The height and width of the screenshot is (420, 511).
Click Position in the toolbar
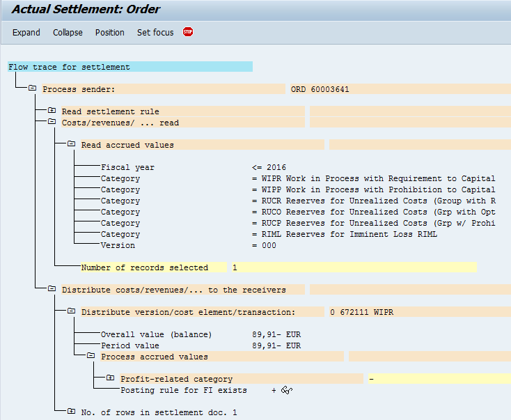[x=110, y=33]
